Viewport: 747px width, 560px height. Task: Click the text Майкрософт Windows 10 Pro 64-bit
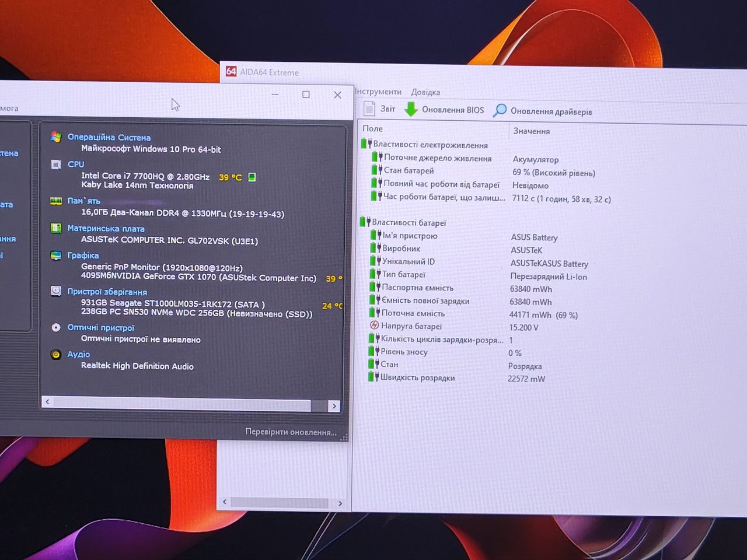pos(151,149)
